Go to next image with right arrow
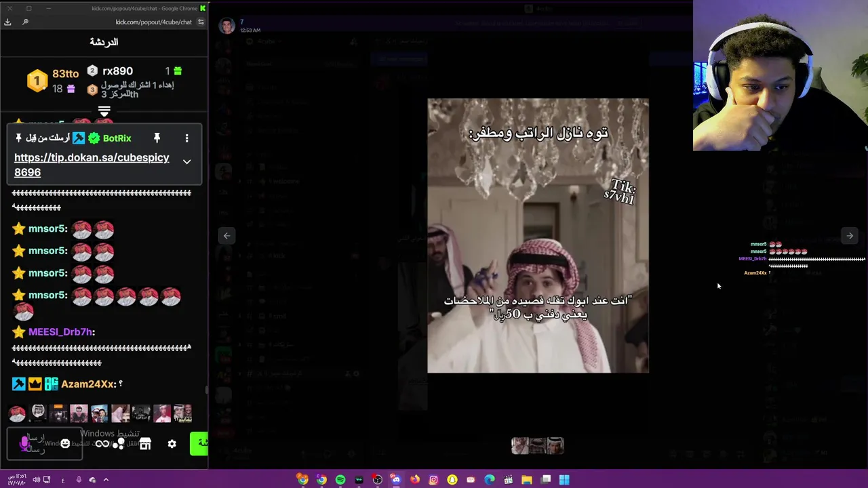This screenshot has width=868, height=488. click(849, 236)
